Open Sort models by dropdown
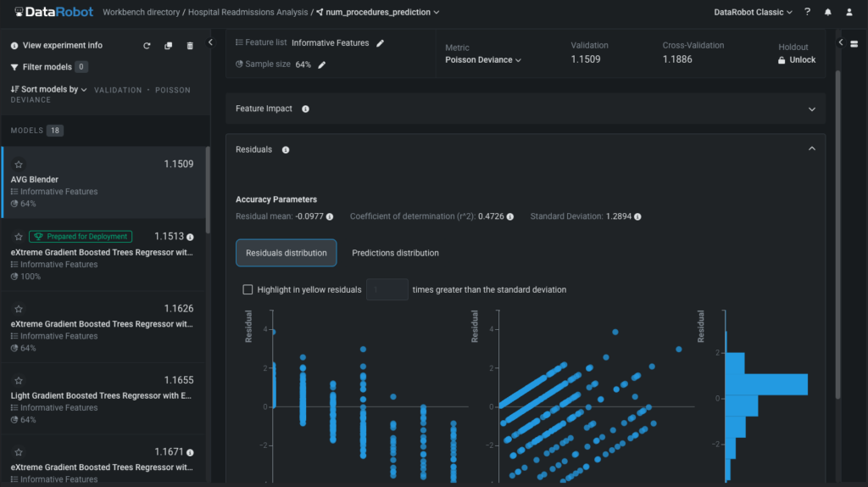Image resolution: width=868 pixels, height=487 pixels. pos(53,89)
